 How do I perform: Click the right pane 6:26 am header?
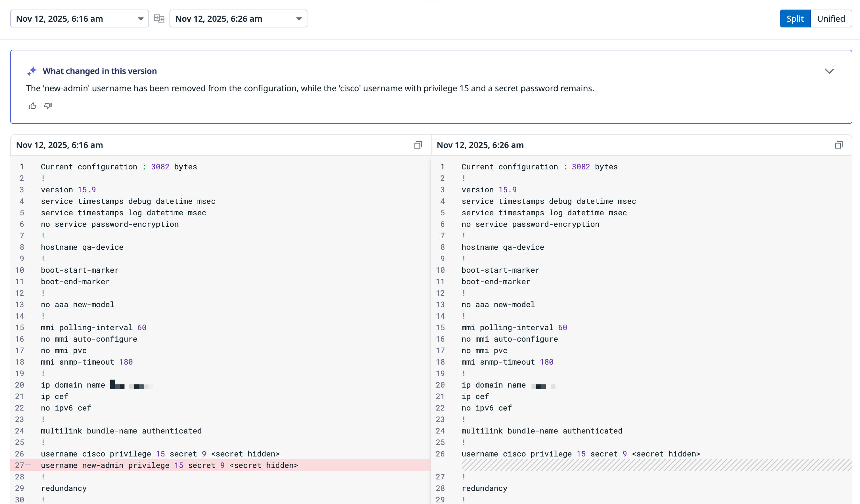480,145
